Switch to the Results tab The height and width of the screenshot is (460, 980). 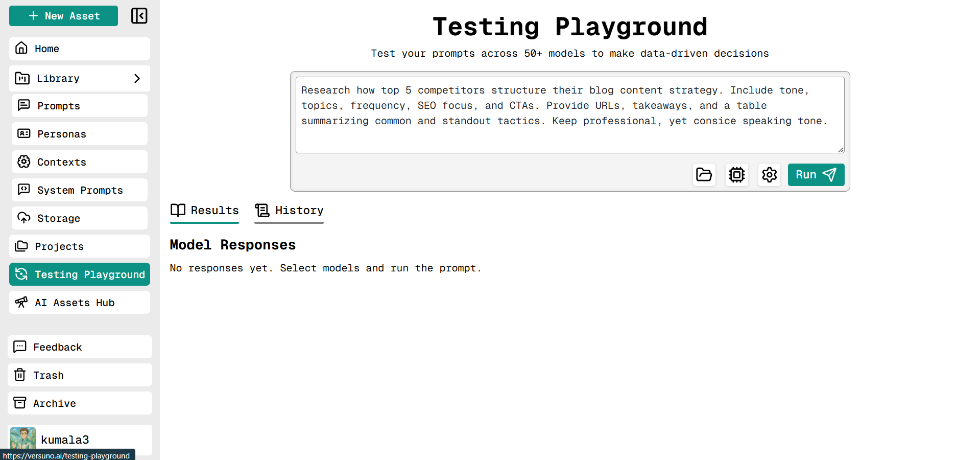point(204,210)
